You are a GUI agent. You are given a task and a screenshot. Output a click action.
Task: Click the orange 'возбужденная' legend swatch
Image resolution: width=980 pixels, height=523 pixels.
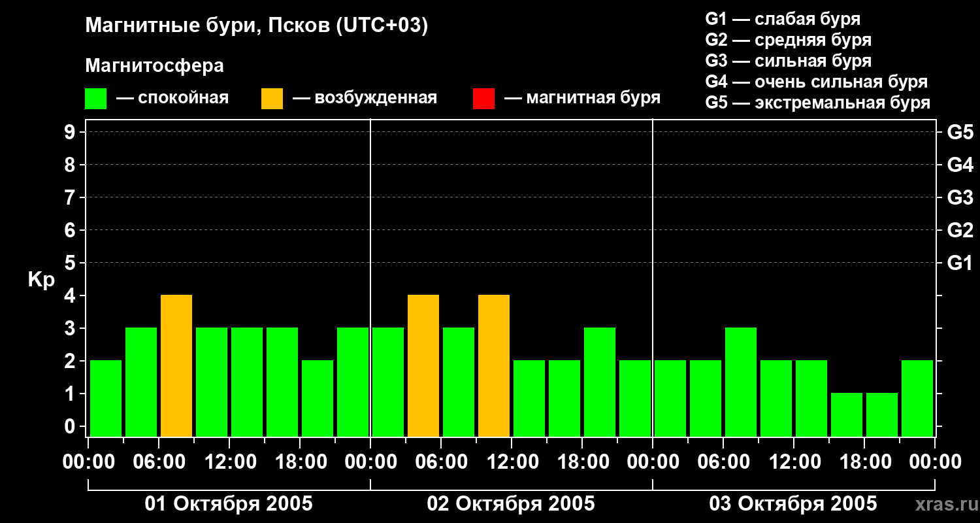tap(272, 99)
